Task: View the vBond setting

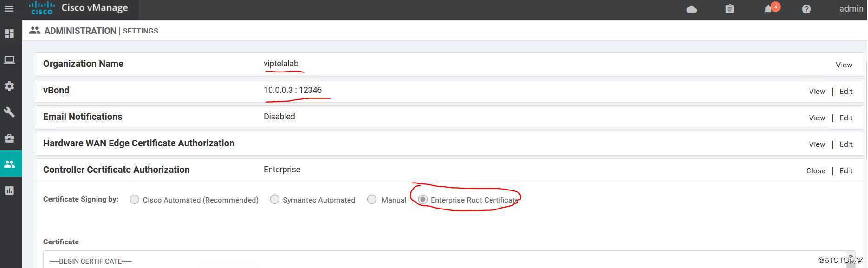Action: [x=817, y=91]
